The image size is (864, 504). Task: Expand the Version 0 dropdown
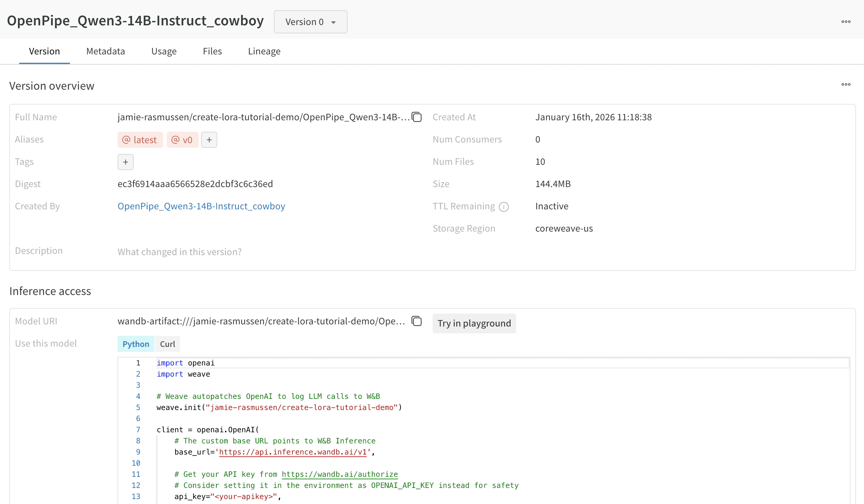coord(310,22)
